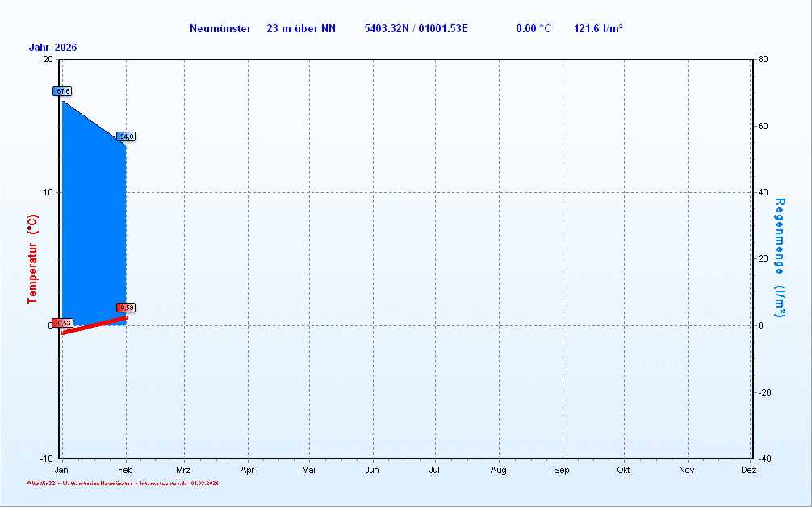Click the Mrz month label
Image resolution: width=812 pixels, height=507 pixels.
pyautogui.click(x=183, y=470)
